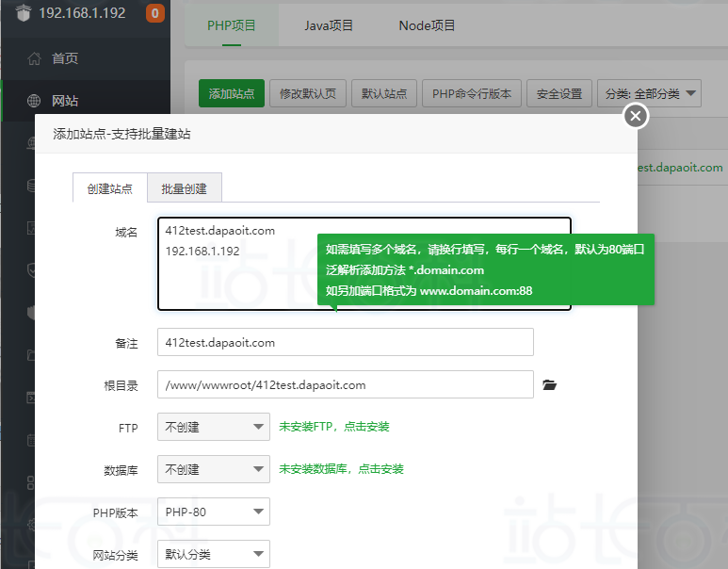Expand the 网站分类 默认分类 dropdown
Image resolution: width=728 pixels, height=569 pixels.
214,554
